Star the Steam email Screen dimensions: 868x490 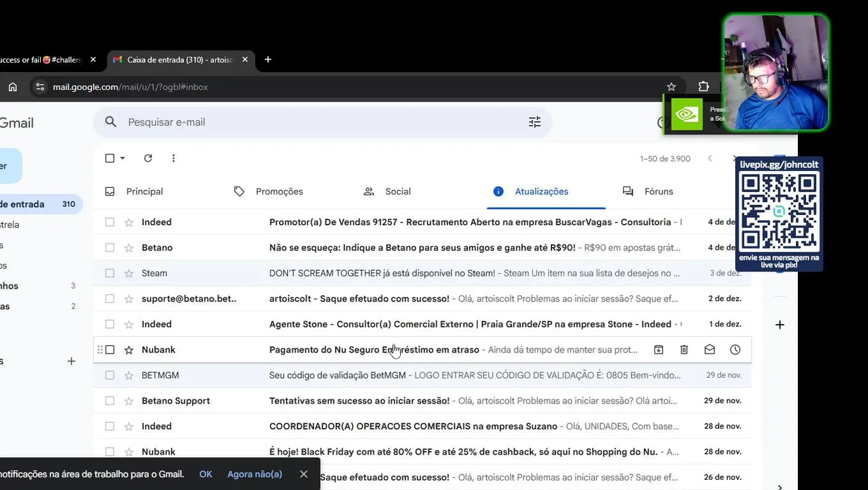129,273
